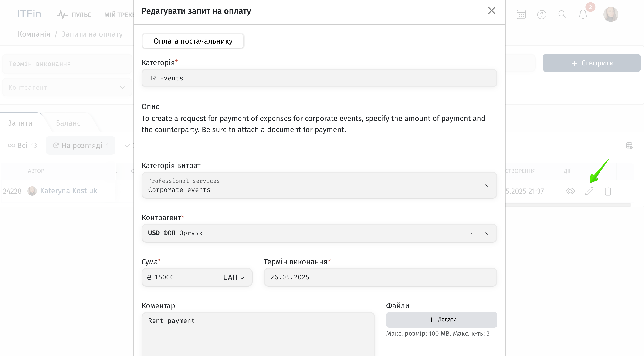The width and height of the screenshot is (644, 356).
Task: Click the Термін виконання filter field
Action: pos(67,64)
